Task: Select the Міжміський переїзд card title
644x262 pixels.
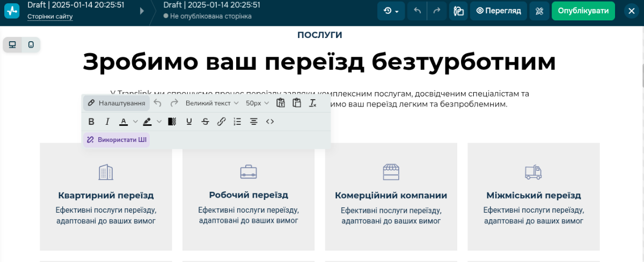Action: click(533, 196)
